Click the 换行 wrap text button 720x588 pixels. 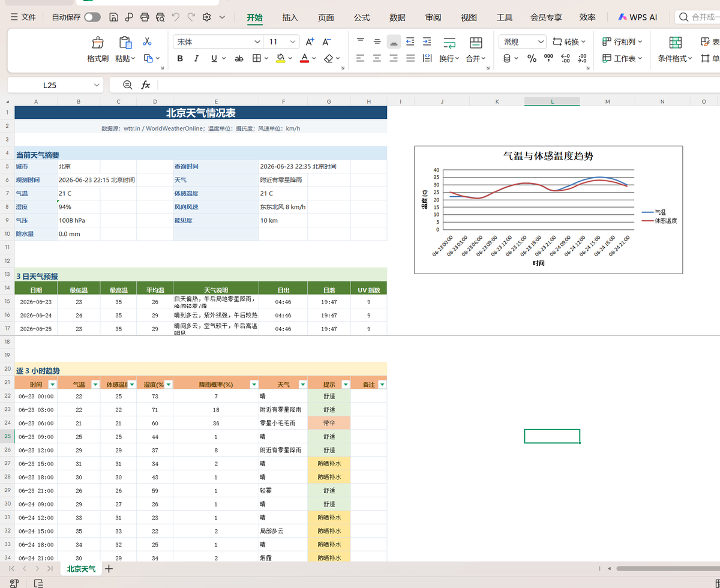point(449,50)
